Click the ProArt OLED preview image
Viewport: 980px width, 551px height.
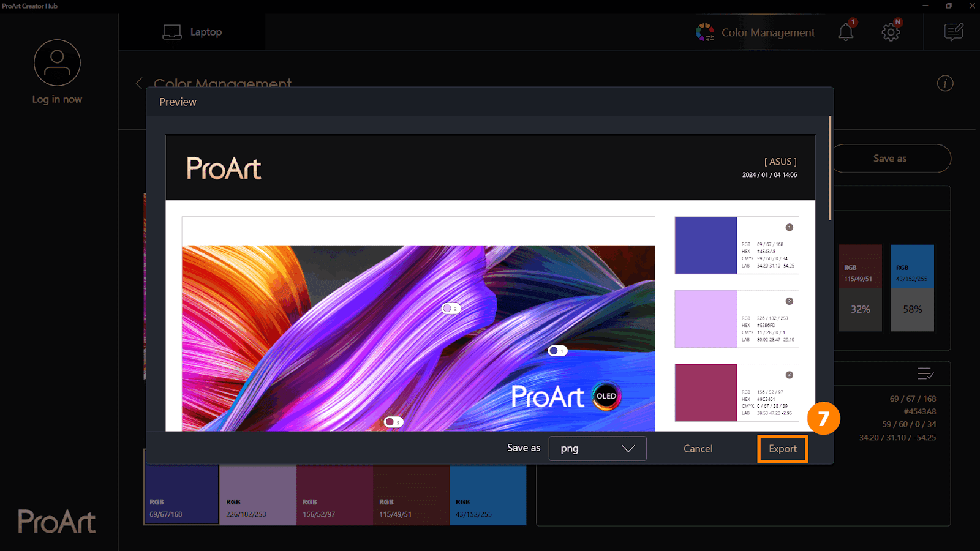(x=418, y=338)
